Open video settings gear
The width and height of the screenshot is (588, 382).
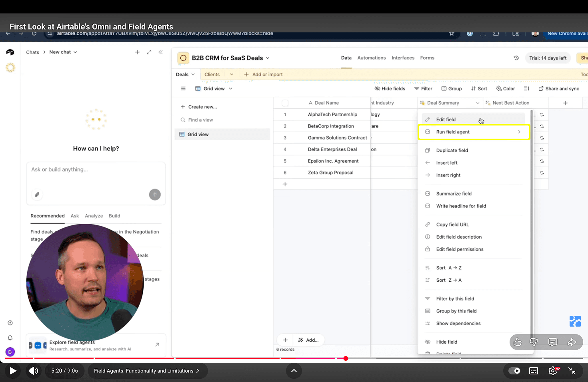point(553,371)
